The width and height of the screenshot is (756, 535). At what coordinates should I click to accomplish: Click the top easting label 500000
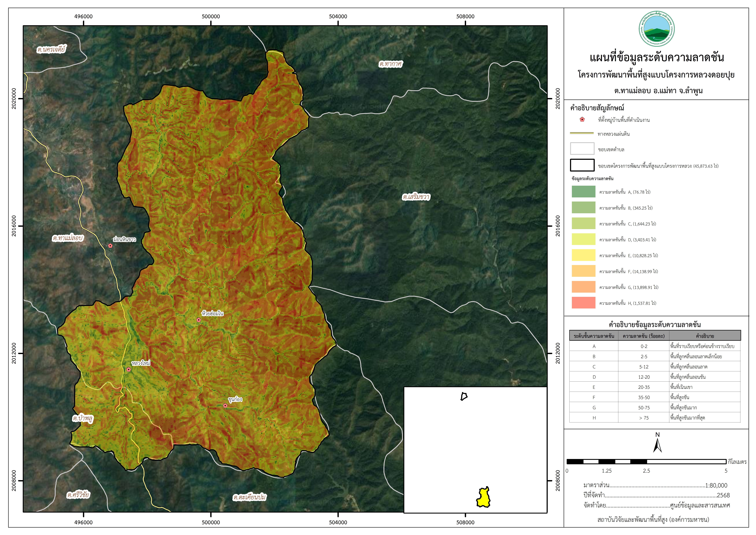pos(211,16)
